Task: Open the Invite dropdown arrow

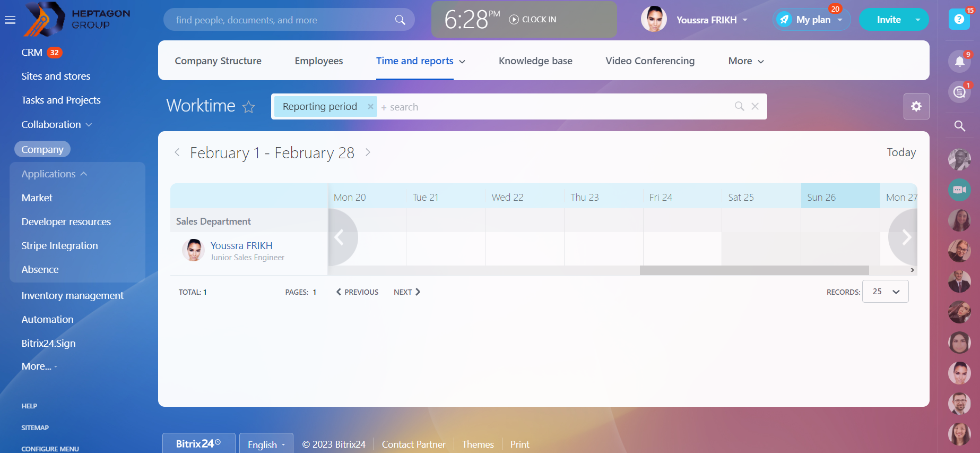Action: (x=917, y=20)
